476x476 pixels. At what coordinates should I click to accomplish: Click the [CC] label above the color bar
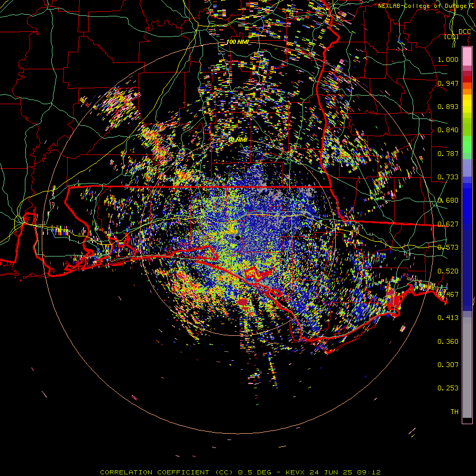coord(451,37)
